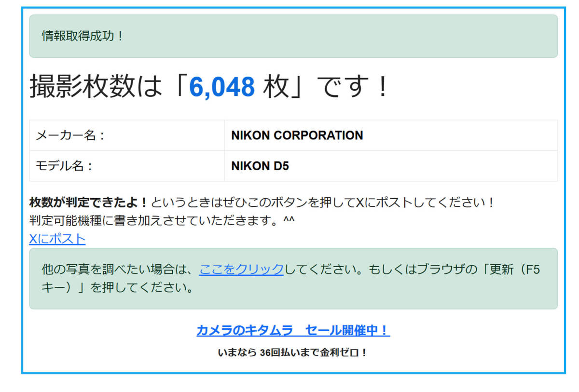The image size is (579, 392).
Task: Open the 'Xにポスト' link
Action: point(57,239)
